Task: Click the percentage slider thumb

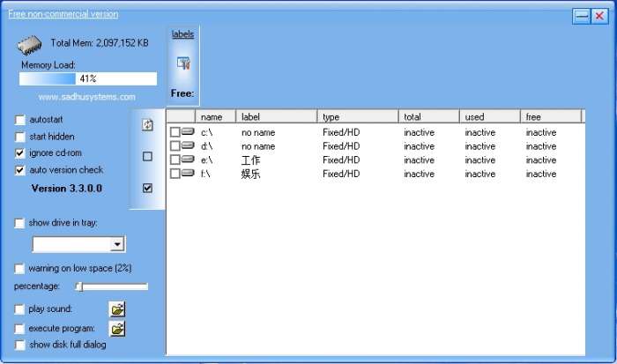Action: coord(80,286)
